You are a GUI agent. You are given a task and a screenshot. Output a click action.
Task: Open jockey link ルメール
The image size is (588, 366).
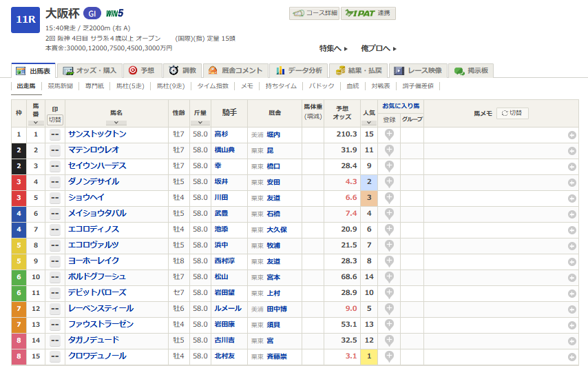coord(223,309)
